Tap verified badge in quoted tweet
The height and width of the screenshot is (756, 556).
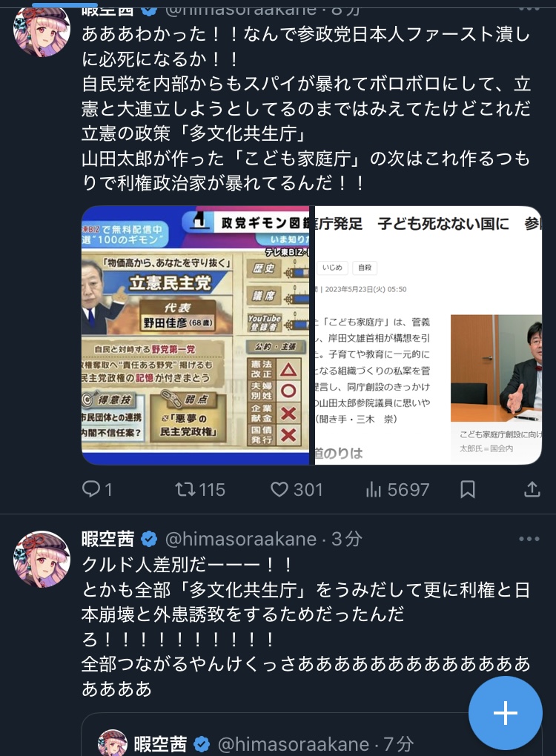(202, 744)
